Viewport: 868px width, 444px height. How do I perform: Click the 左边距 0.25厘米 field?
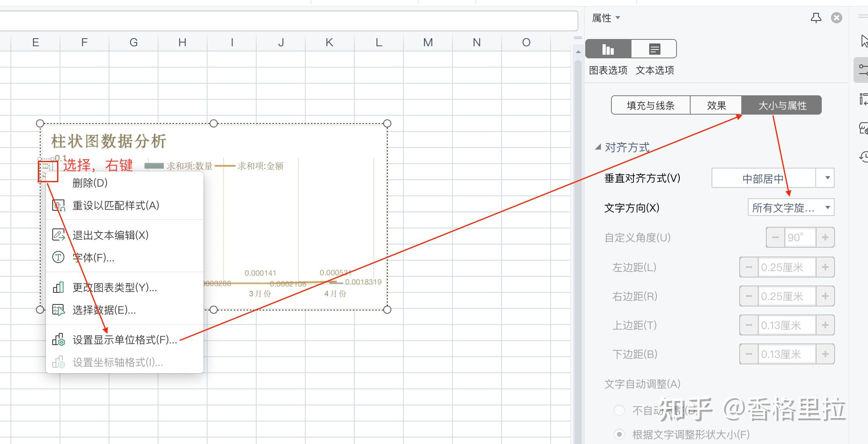click(787, 267)
